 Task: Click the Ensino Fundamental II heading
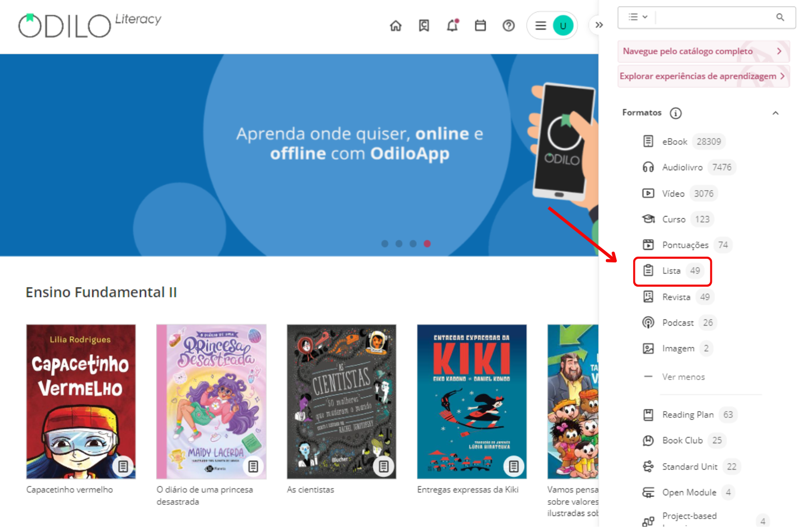tap(101, 292)
